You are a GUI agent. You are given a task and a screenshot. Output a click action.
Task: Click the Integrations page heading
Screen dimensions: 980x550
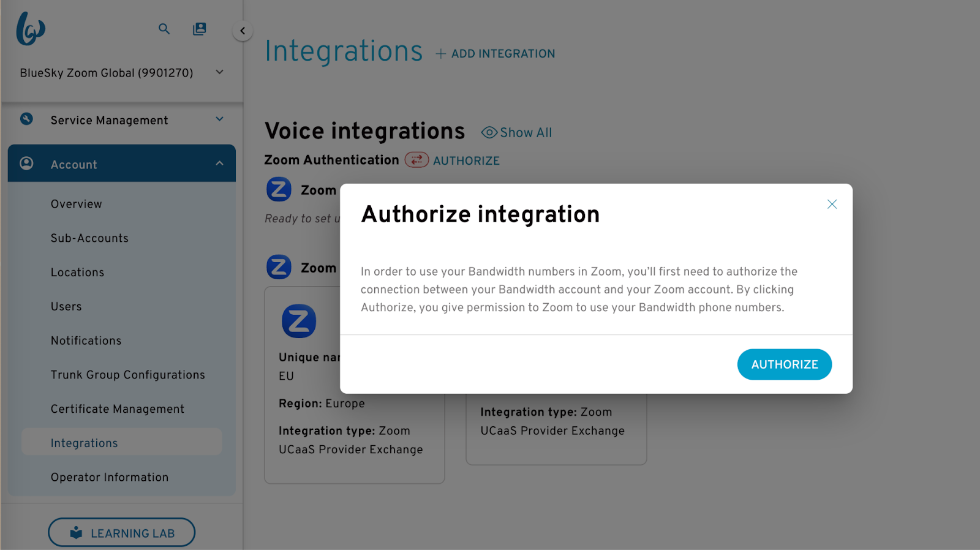coord(344,51)
